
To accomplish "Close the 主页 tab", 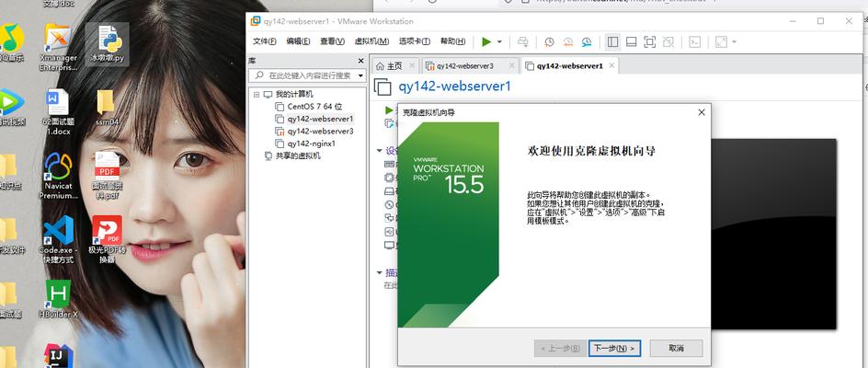I will (412, 66).
